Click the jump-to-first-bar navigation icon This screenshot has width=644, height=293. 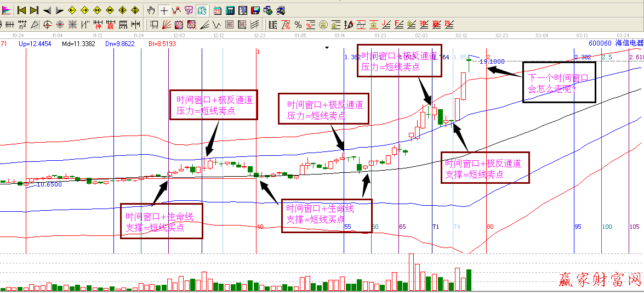(x=21, y=10)
